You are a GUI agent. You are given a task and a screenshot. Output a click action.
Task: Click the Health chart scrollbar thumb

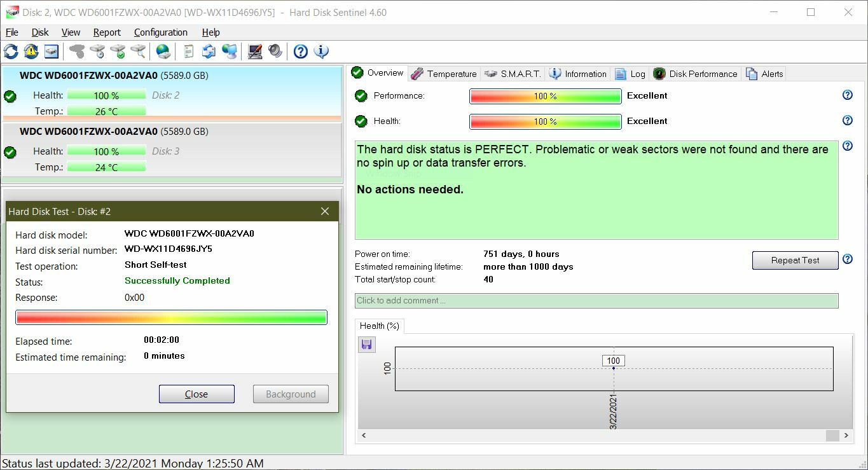point(832,436)
